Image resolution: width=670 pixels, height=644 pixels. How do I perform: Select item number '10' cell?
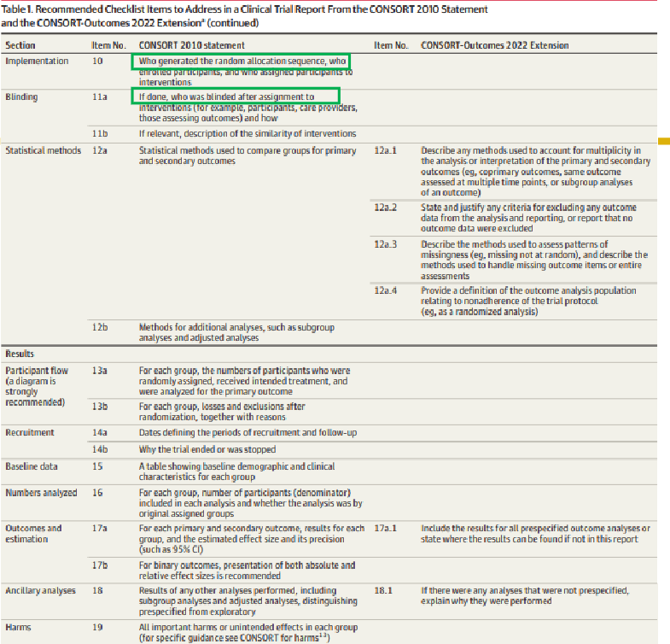point(97,61)
